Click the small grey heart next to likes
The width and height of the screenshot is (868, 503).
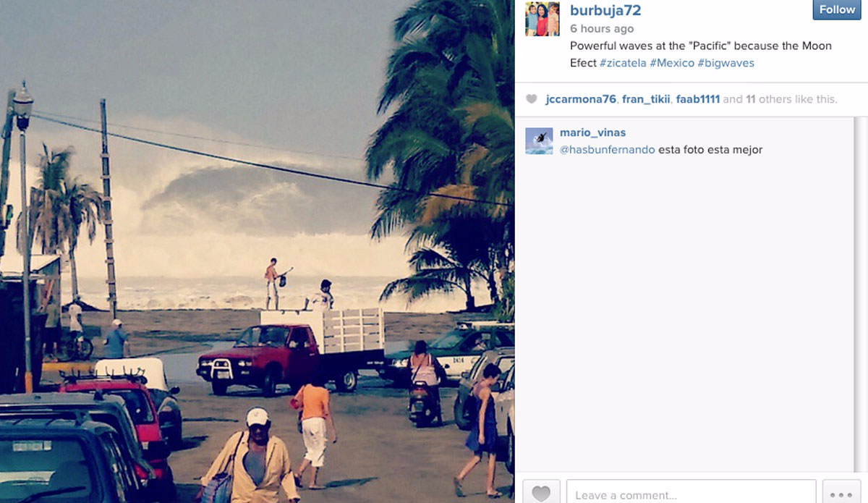pos(532,99)
